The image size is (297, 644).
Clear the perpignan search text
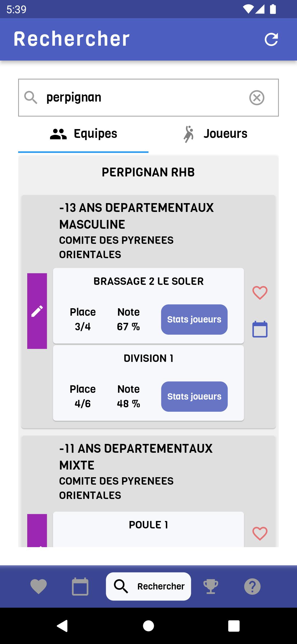pos(257,98)
